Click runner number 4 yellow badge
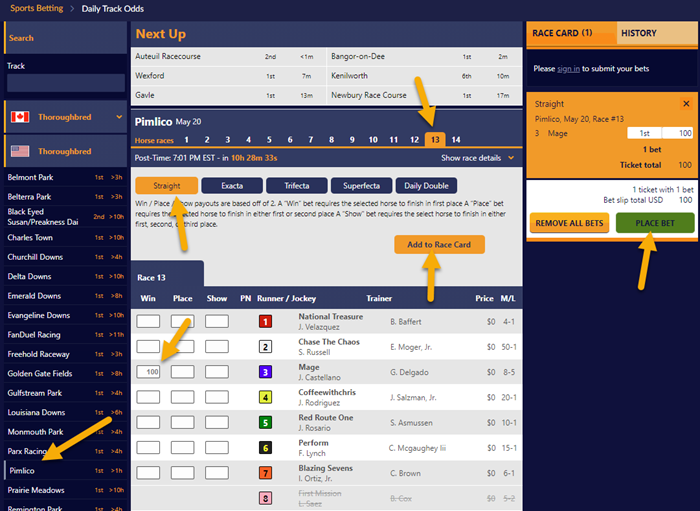Image resolution: width=700 pixels, height=511 pixels. [x=265, y=397]
